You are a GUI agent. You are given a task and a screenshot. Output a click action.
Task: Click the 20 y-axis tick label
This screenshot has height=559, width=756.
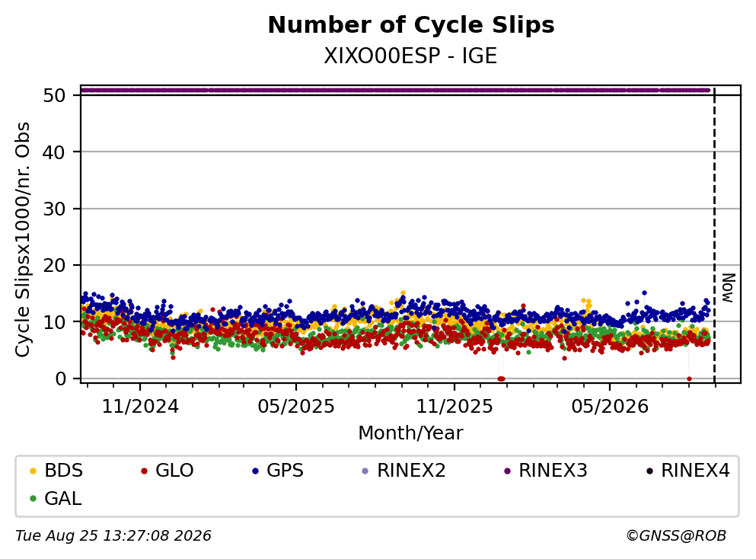(x=54, y=265)
